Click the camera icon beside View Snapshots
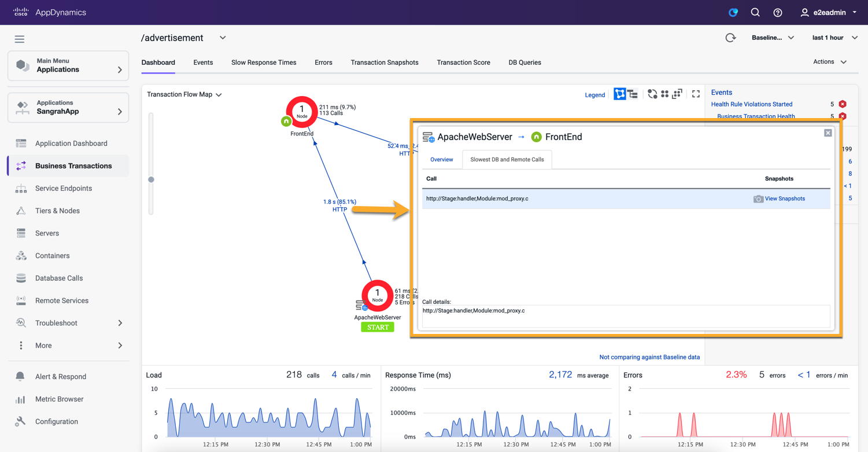This screenshot has width=868, height=452. tap(758, 199)
